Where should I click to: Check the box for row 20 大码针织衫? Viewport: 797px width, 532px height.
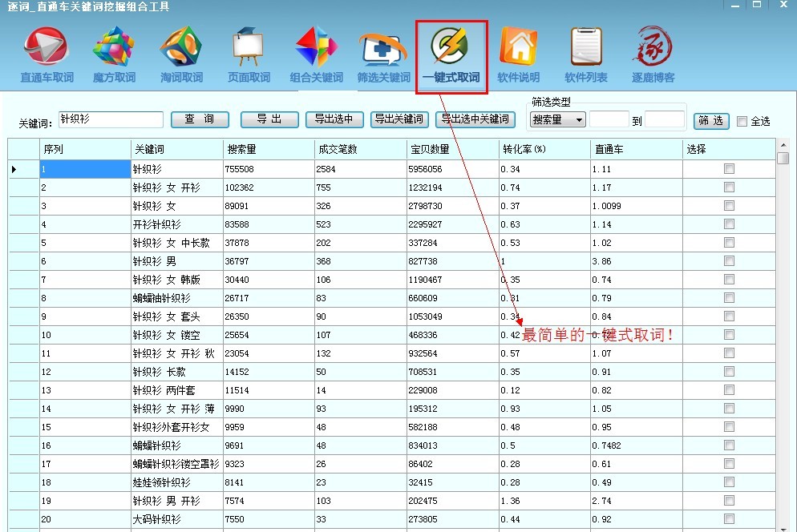pyautogui.click(x=729, y=519)
